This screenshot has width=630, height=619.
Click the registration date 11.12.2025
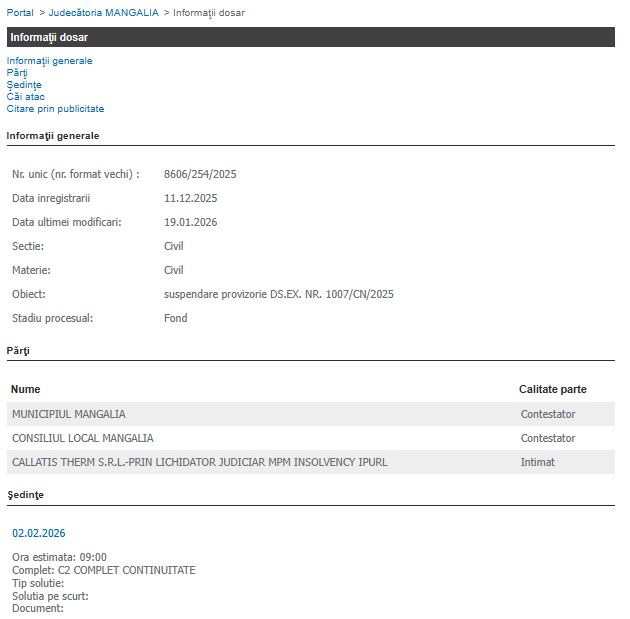pyautogui.click(x=190, y=198)
